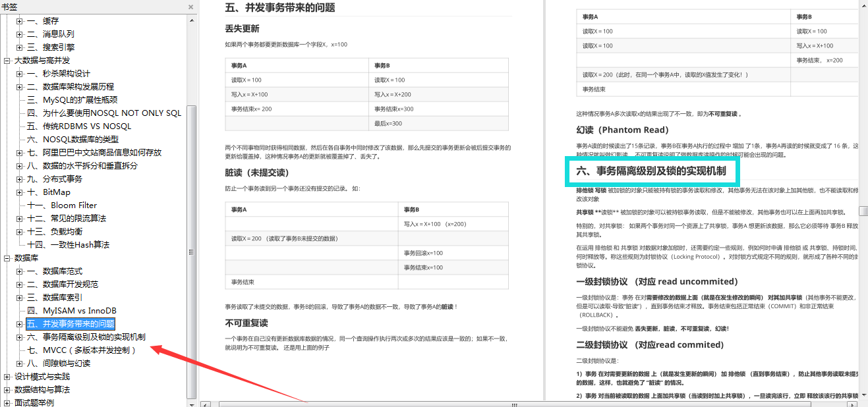Viewport: 868px width, 407px height.
Task: Click the document view scroll-up arrow
Action: [863, 5]
